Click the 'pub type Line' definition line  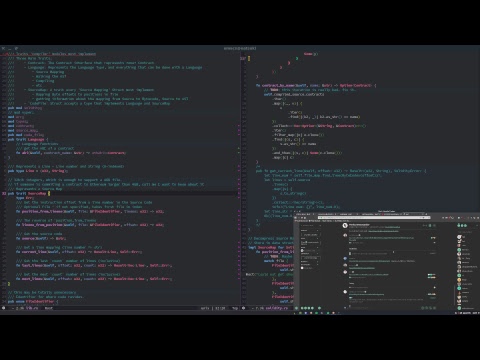coord(38,171)
